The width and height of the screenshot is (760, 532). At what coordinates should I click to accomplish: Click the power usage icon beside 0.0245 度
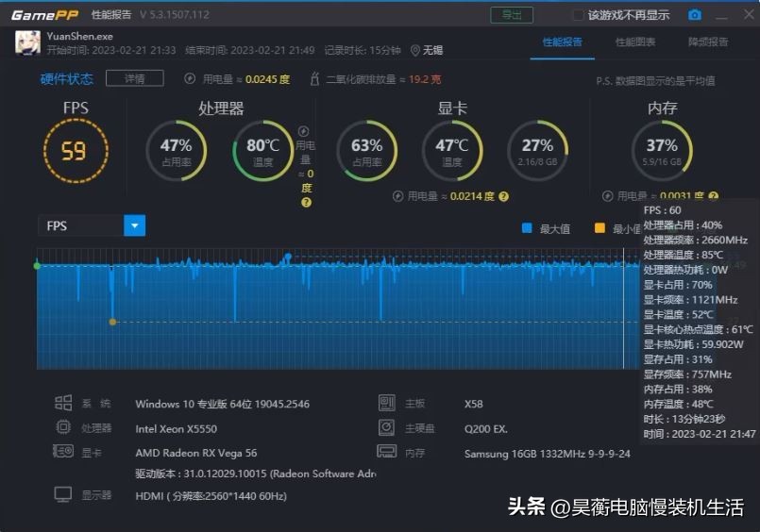tap(190, 78)
